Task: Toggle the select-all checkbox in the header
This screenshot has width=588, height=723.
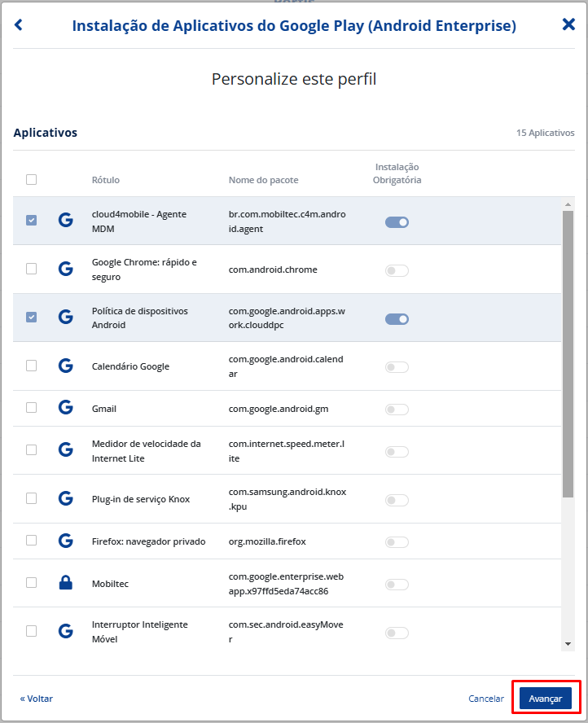Action: (x=32, y=179)
